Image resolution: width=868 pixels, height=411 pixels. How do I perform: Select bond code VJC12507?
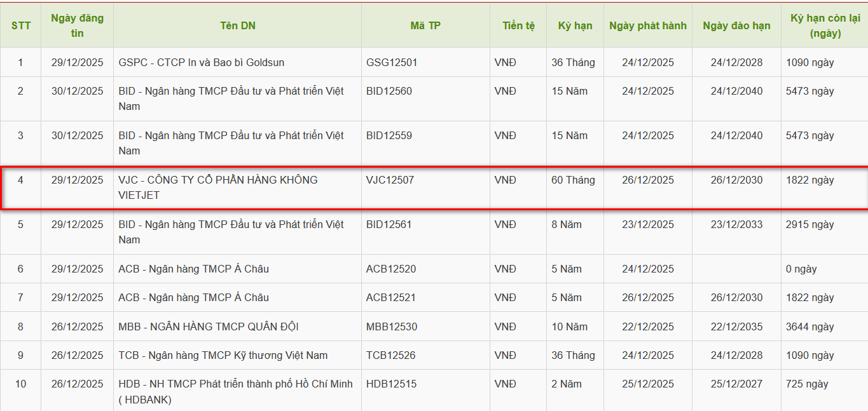(x=390, y=180)
